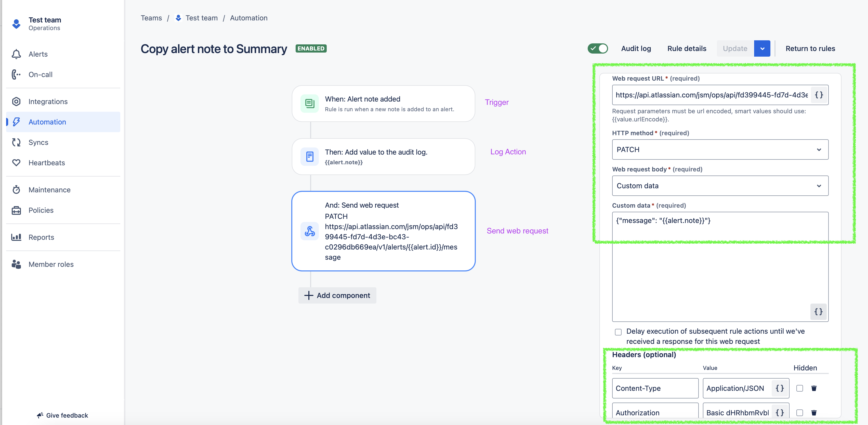868x425 pixels.
Task: Click the Alerts bell icon
Action: [x=16, y=54]
